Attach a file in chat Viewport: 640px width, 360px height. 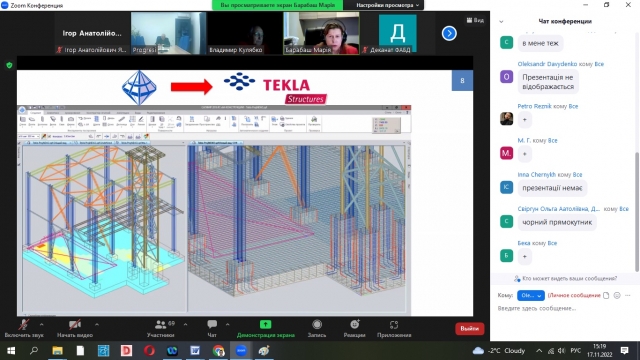(606, 295)
